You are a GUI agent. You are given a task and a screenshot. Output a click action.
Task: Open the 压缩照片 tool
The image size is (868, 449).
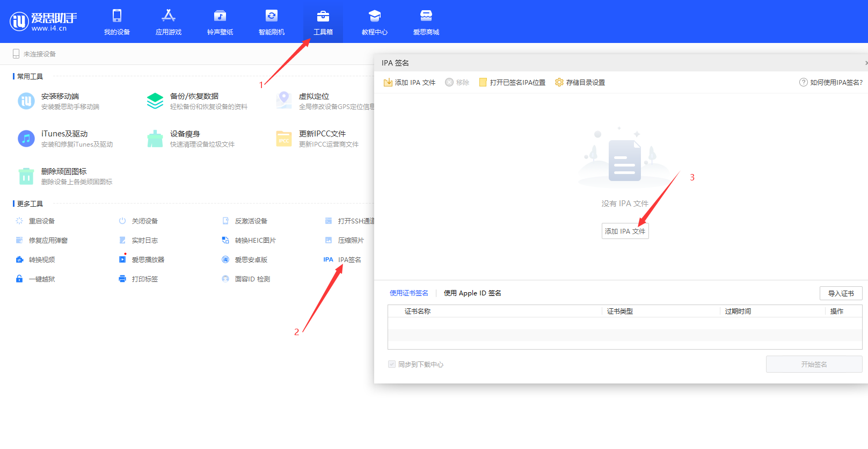pyautogui.click(x=345, y=240)
